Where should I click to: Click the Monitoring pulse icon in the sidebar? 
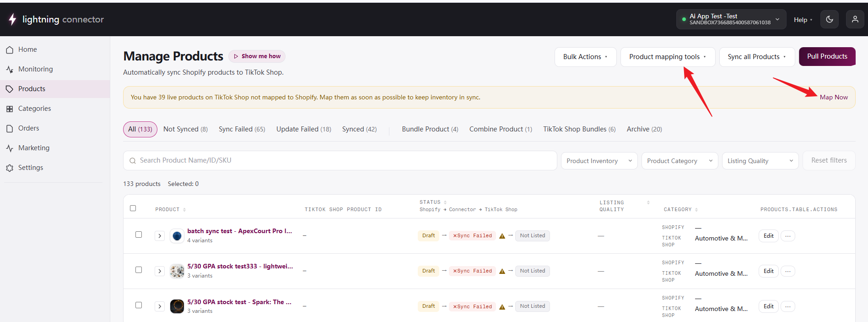tap(10, 70)
